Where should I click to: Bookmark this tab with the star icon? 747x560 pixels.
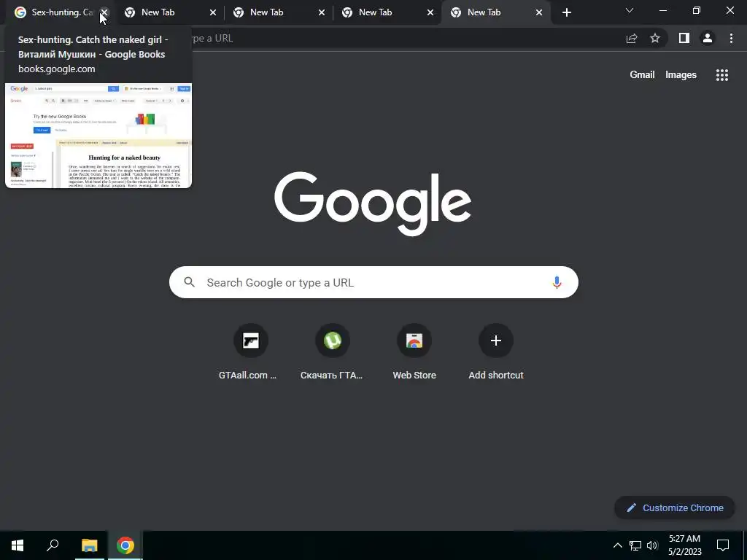point(655,38)
